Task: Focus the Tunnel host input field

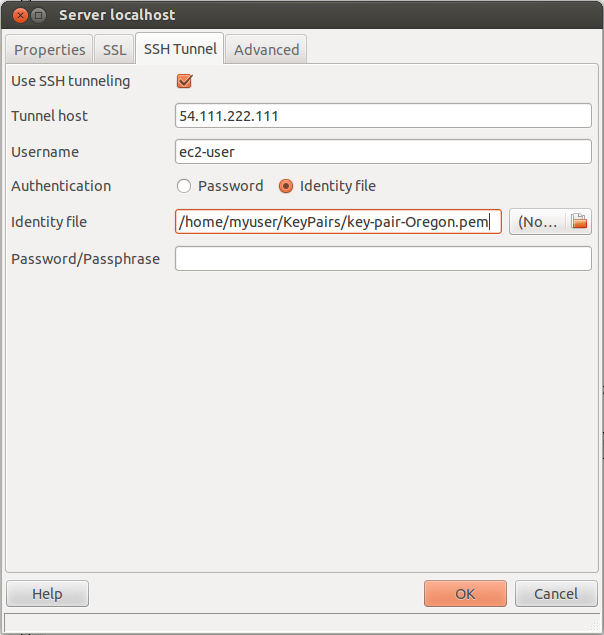Action: (383, 116)
